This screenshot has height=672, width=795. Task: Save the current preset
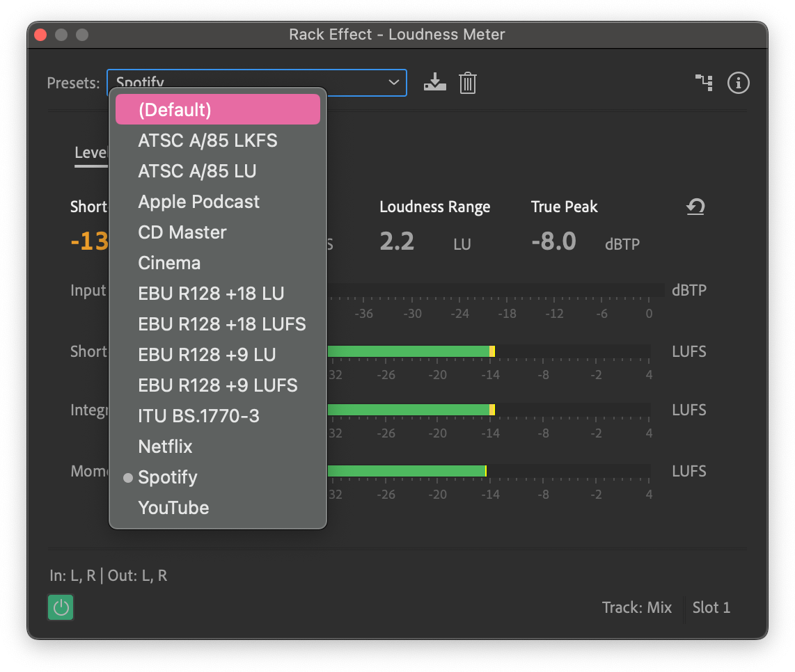434,83
